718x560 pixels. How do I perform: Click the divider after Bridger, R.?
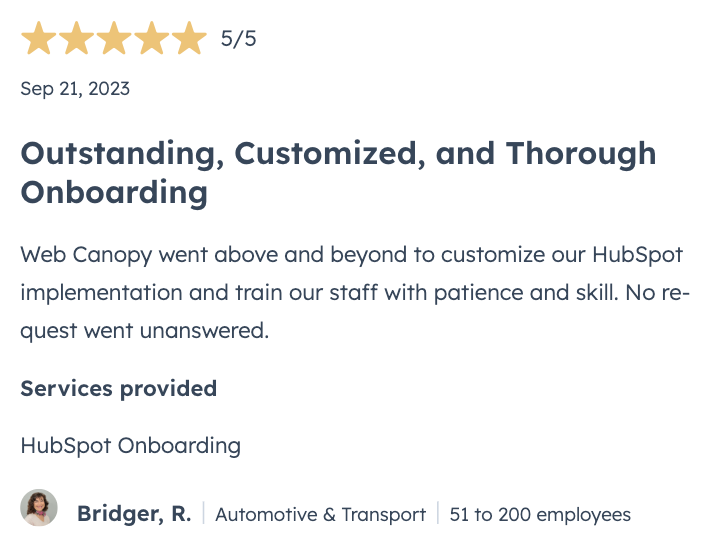(x=204, y=513)
